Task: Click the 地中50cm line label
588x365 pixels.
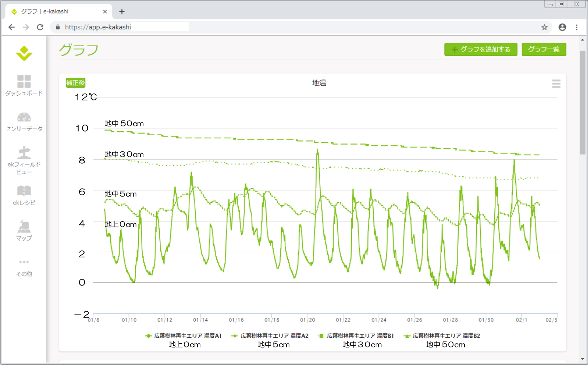Action: point(124,123)
